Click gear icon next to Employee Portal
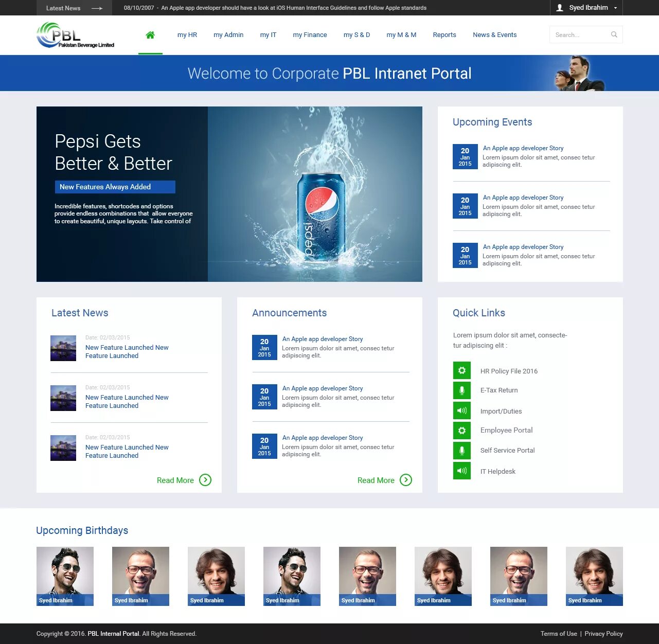 [x=462, y=431]
